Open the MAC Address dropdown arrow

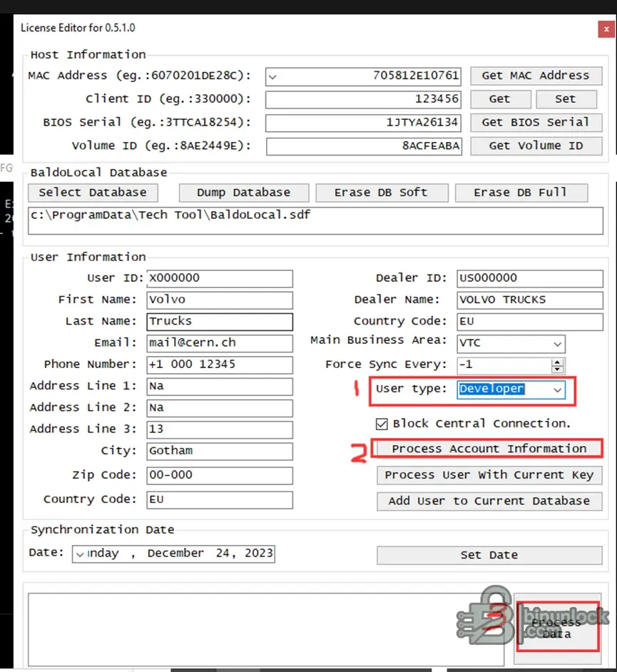tap(272, 76)
